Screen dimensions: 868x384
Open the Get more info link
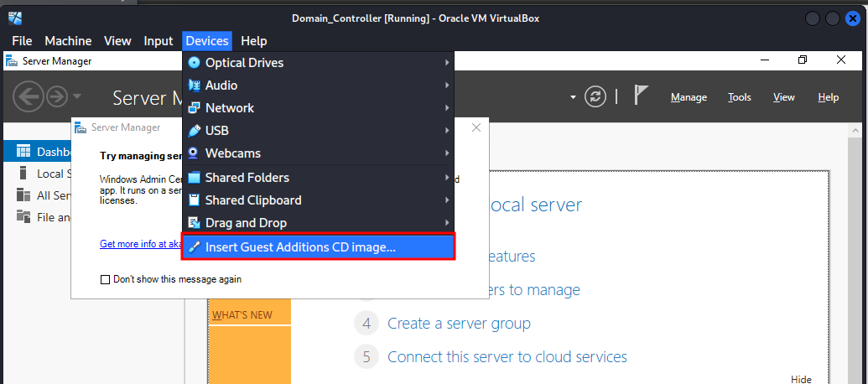click(x=141, y=243)
